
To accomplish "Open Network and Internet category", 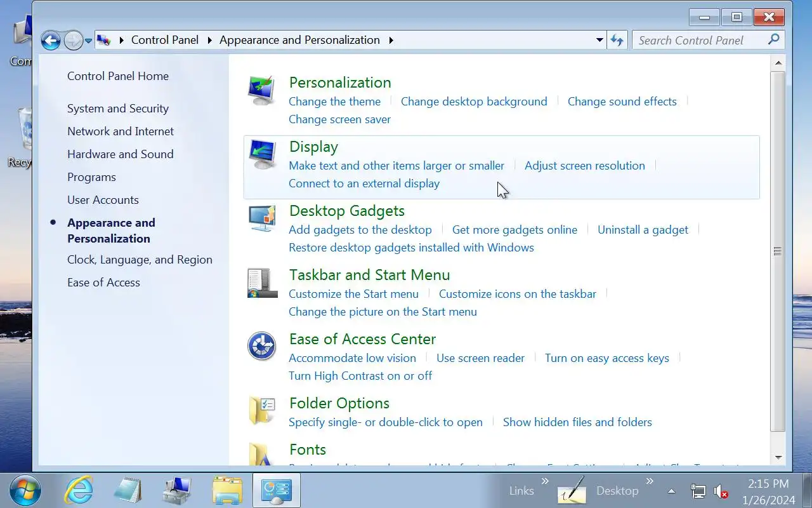I will pyautogui.click(x=121, y=131).
